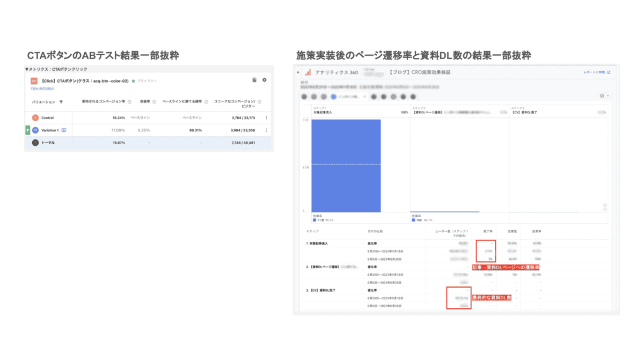Click the 99.31% probability value
Image resolution: width=644 pixels, height=362 pixels.
pos(194,130)
